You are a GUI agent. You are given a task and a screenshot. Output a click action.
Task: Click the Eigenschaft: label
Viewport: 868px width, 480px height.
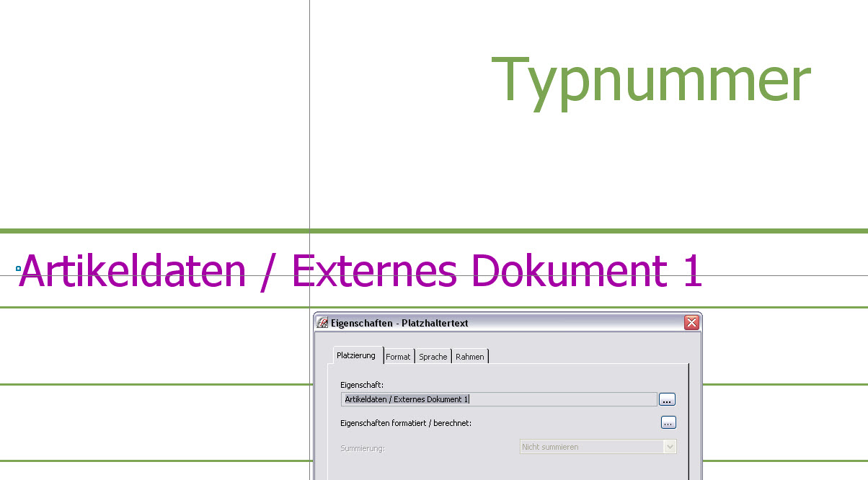tap(362, 386)
